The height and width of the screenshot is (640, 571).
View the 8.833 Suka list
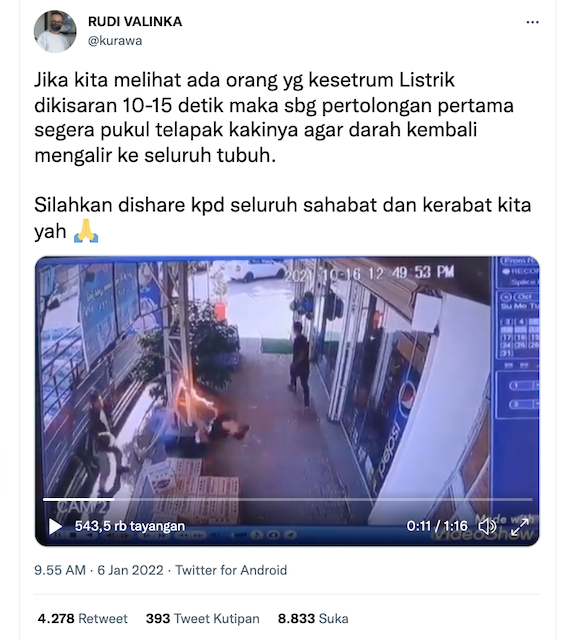click(313, 618)
